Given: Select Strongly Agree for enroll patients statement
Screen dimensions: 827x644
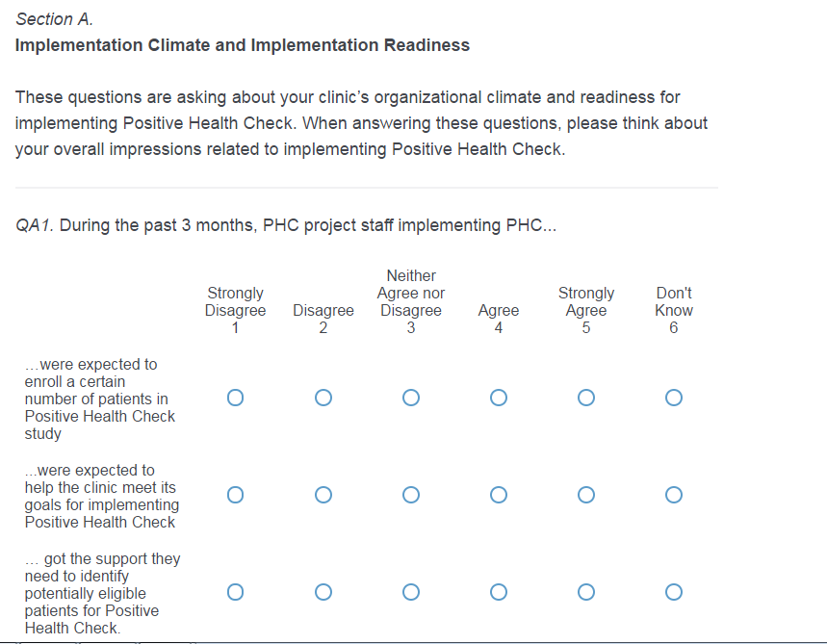Looking at the screenshot, I should 586,398.
